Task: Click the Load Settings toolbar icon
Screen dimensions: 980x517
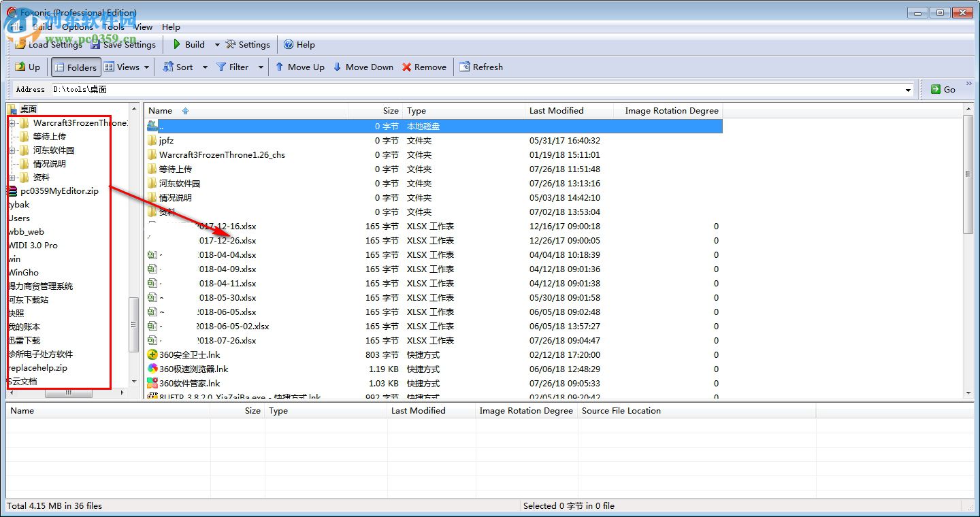Action: [x=20, y=45]
